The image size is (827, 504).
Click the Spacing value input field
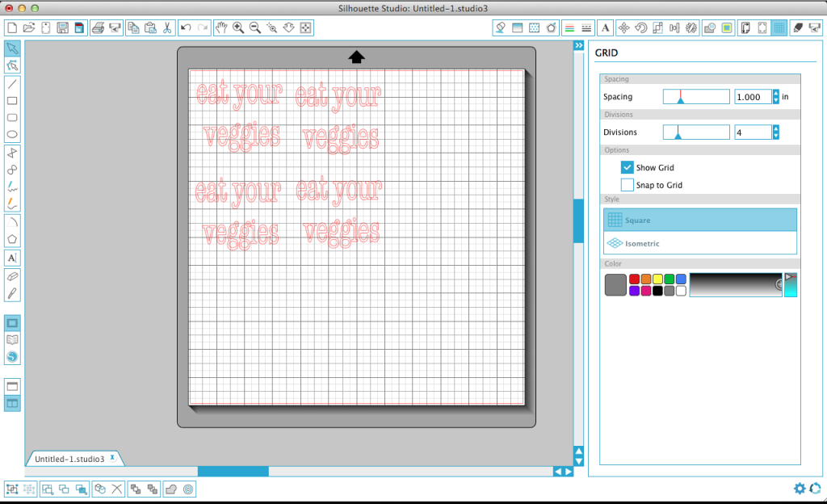tap(754, 96)
